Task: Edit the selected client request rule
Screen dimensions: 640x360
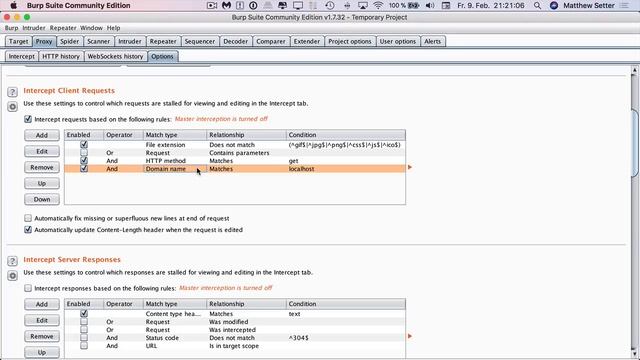Action: tap(42, 151)
